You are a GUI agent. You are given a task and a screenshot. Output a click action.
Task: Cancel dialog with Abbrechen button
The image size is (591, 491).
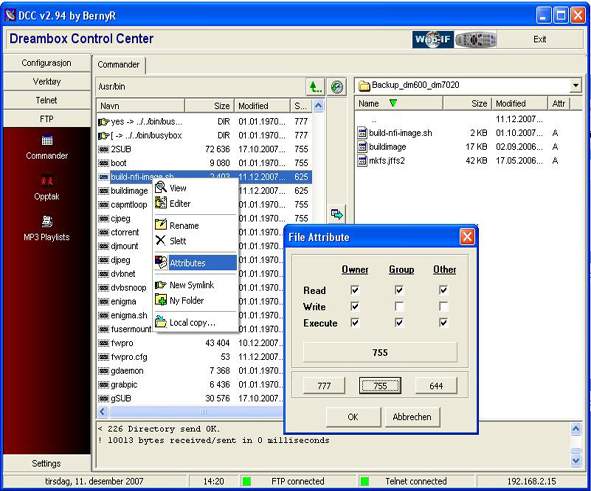[x=412, y=417]
